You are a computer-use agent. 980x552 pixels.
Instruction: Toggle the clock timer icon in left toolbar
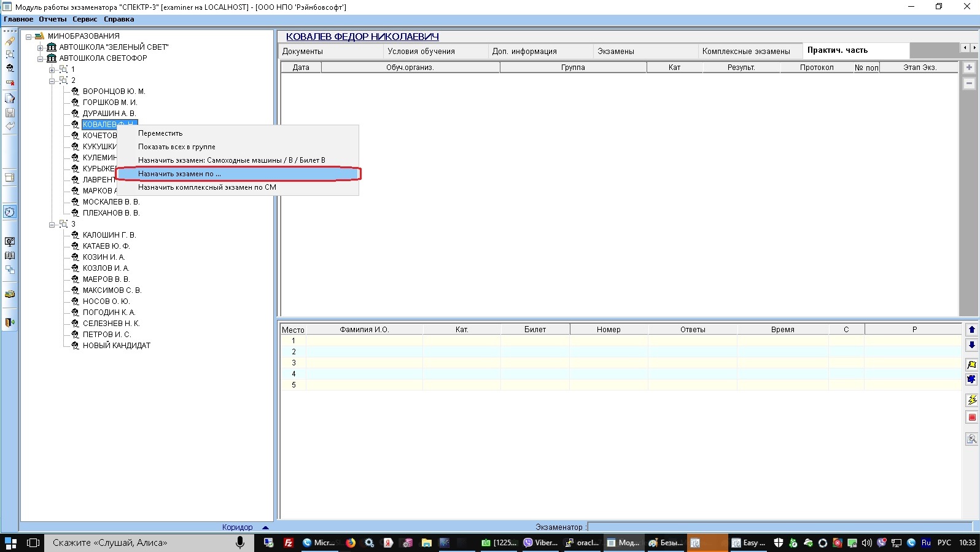[x=10, y=212]
